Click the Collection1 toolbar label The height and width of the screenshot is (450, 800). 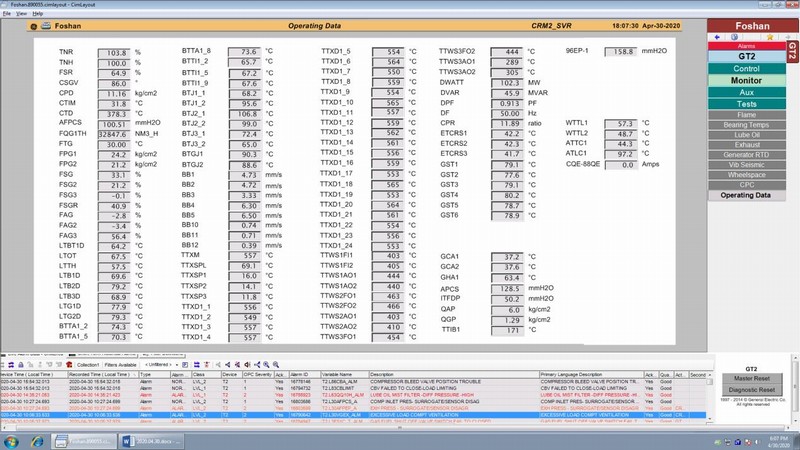pos(88,365)
